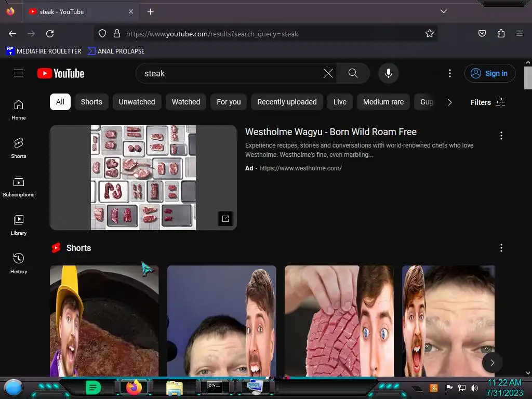Start voice search with microphone
532x399 pixels.
[389, 73]
